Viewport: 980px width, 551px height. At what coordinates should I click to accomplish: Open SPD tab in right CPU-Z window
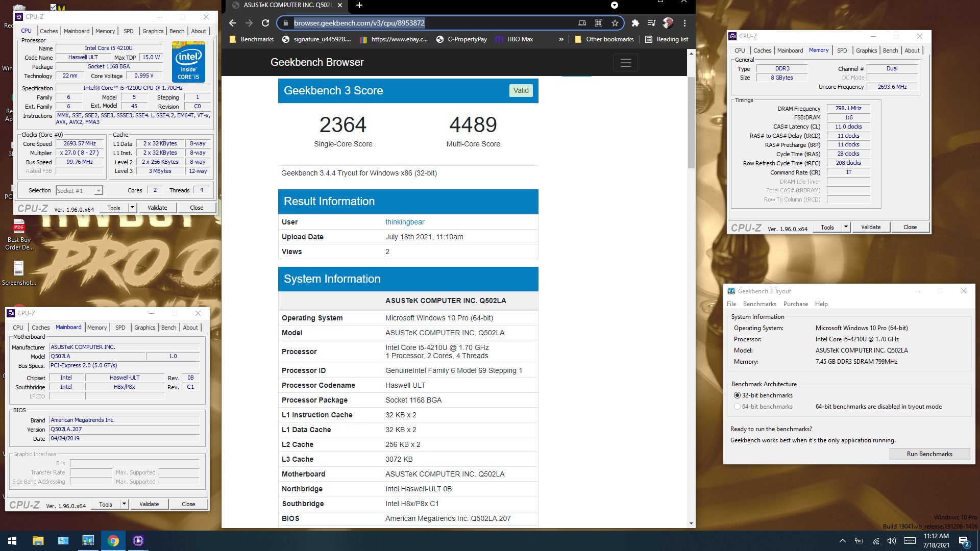(842, 51)
